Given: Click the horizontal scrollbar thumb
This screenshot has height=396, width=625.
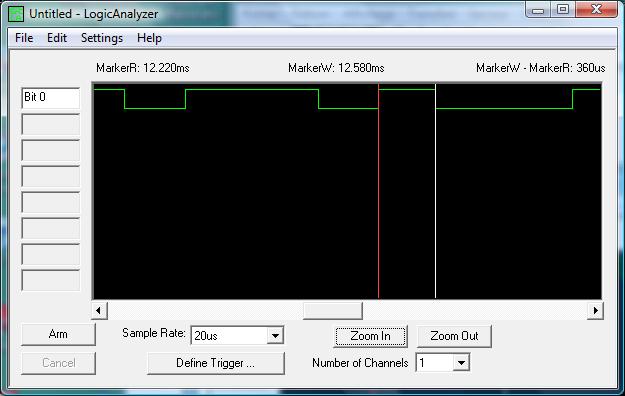Looking at the screenshot, I should (332, 310).
